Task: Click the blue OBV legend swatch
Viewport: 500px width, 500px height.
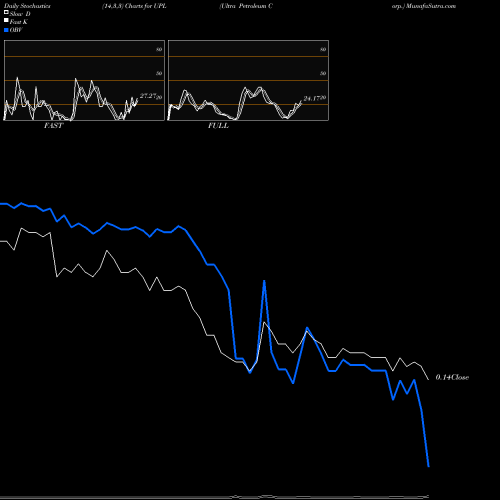Action: pyautogui.click(x=6, y=30)
